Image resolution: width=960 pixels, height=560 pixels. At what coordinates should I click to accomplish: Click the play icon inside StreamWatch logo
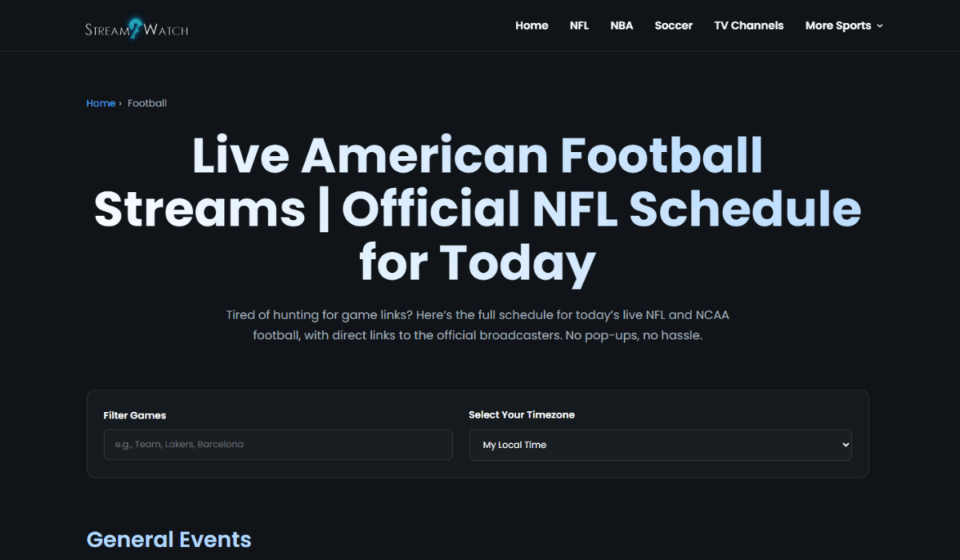134,29
